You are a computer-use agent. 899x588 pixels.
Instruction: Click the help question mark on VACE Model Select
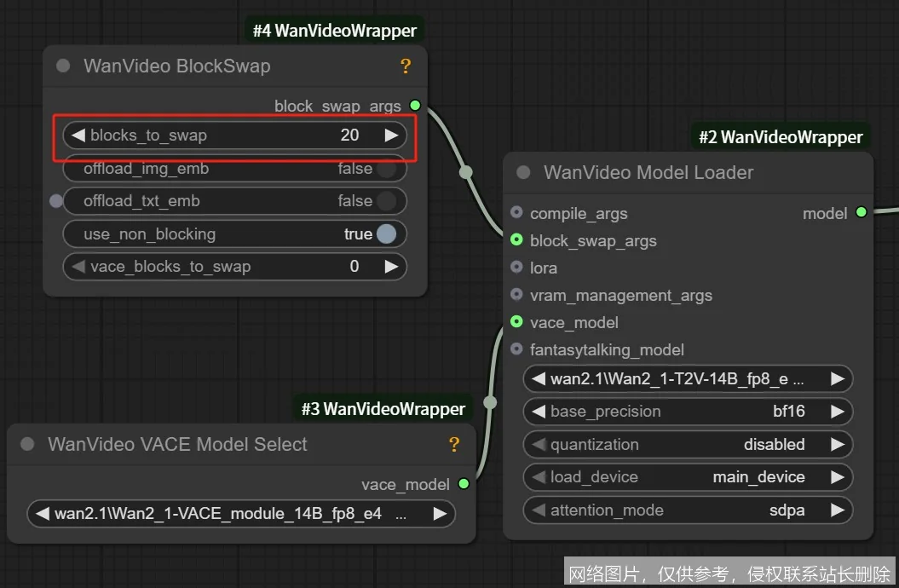[x=454, y=444]
